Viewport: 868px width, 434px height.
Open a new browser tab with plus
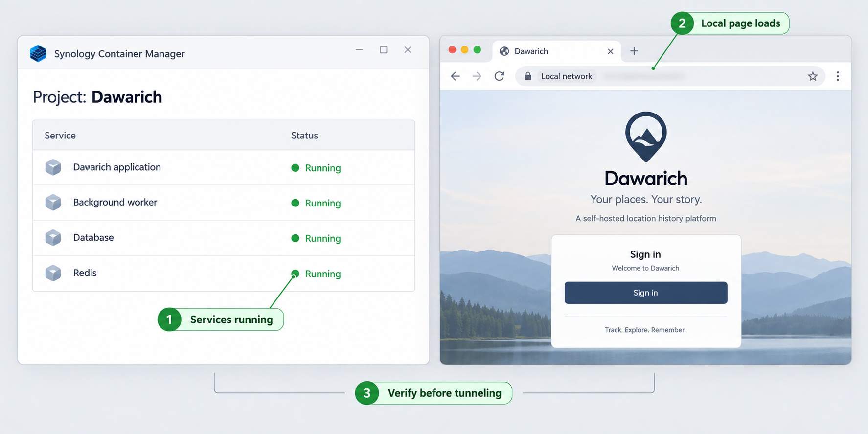point(634,51)
